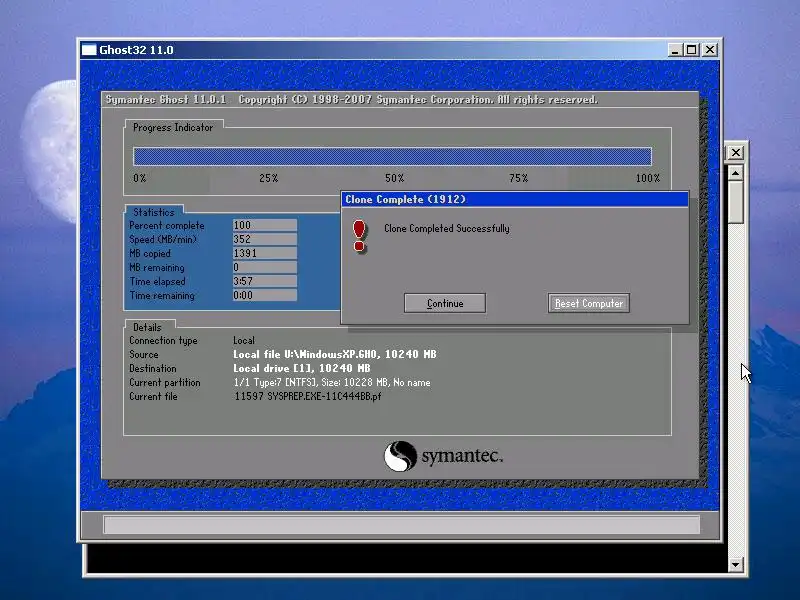Click the MB remaining value 0

[264, 267]
